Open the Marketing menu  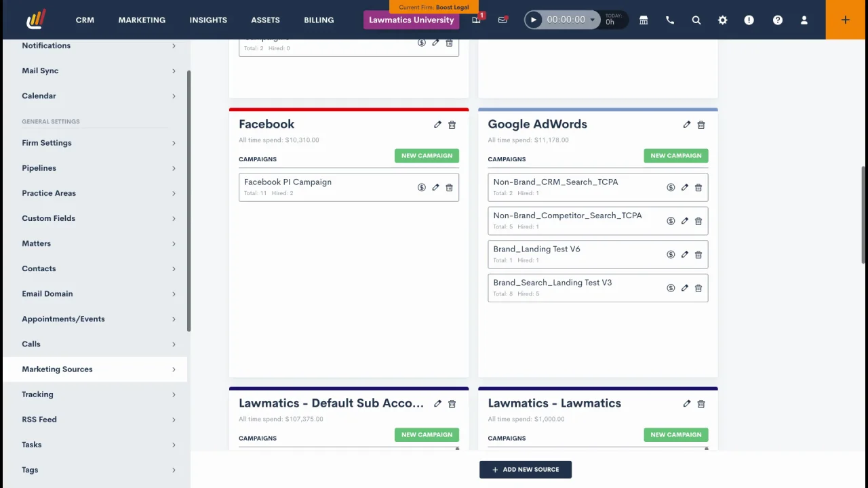tap(142, 20)
